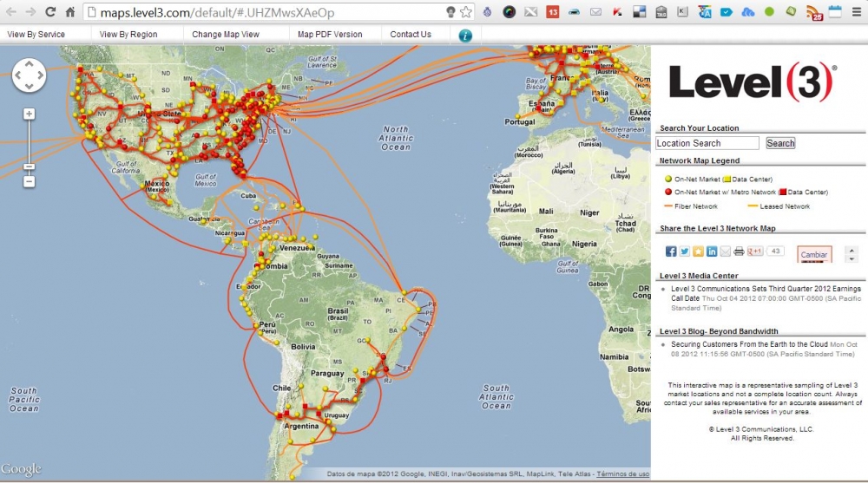Click the Fiber Network legend entry
This screenshot has width=868, height=483.
coord(690,206)
